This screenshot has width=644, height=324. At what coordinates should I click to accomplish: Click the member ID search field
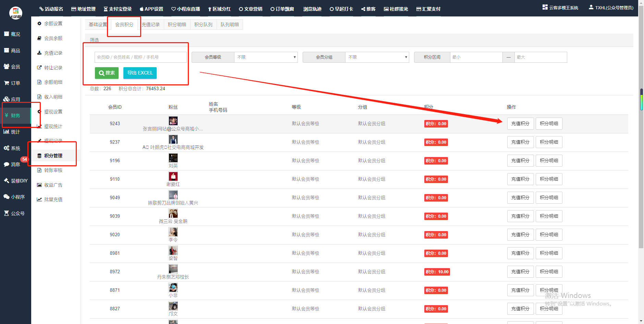[x=141, y=57]
